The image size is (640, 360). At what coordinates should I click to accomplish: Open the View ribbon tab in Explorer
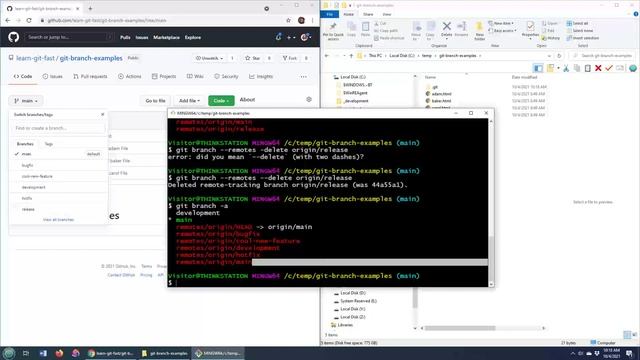(387, 14)
